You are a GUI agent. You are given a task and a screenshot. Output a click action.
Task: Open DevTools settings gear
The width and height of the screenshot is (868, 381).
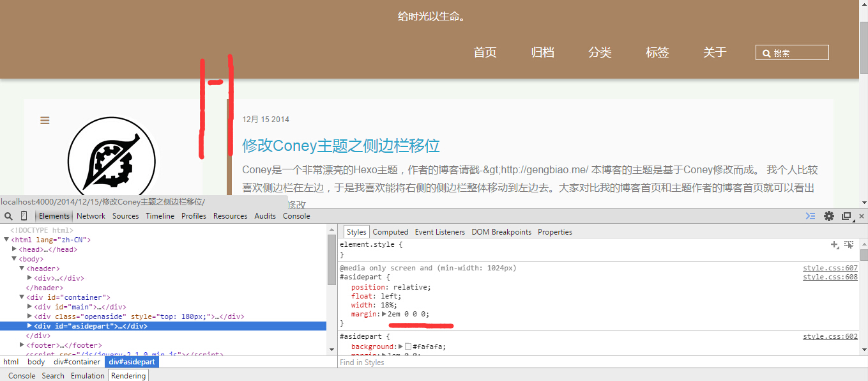[829, 216]
